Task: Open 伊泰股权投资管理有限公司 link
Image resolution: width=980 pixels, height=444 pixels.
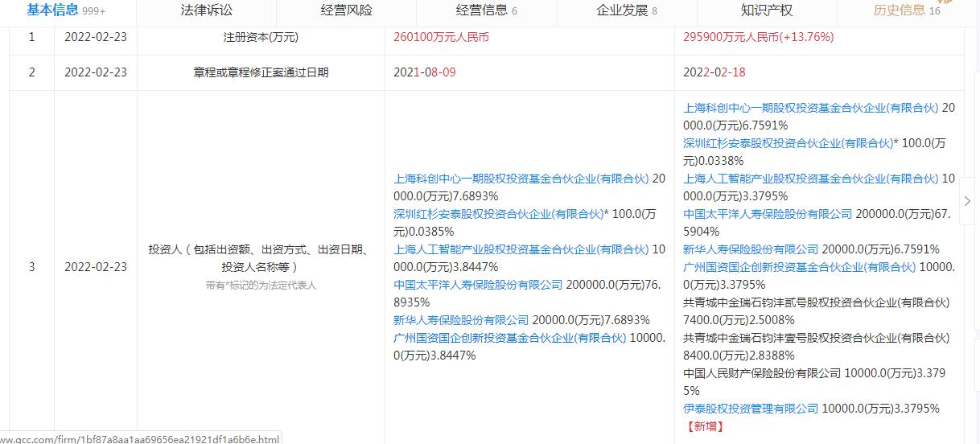Action: (751, 409)
